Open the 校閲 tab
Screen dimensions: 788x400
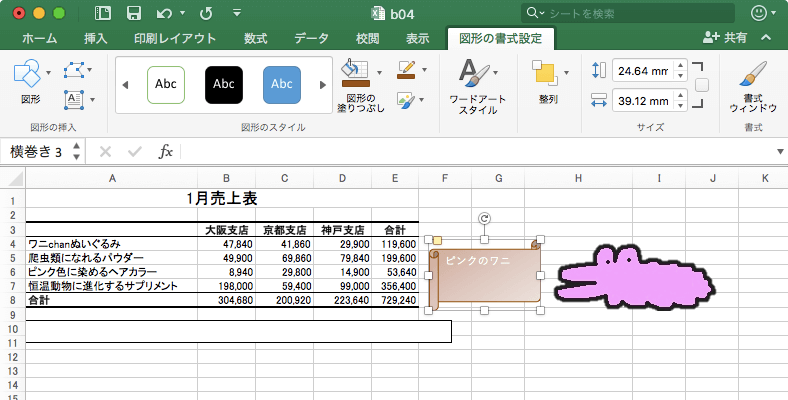click(367, 38)
